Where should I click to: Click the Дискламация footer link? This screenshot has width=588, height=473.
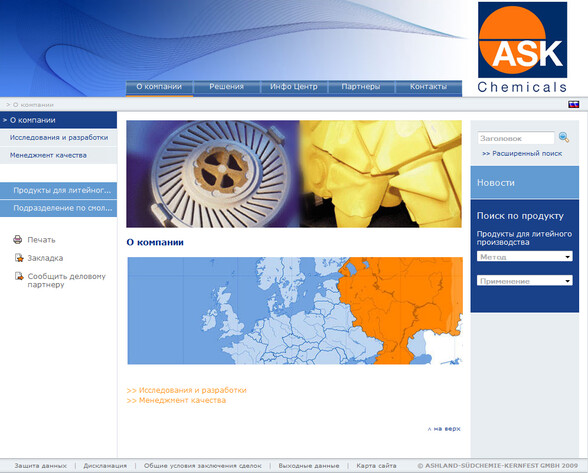coord(105,465)
